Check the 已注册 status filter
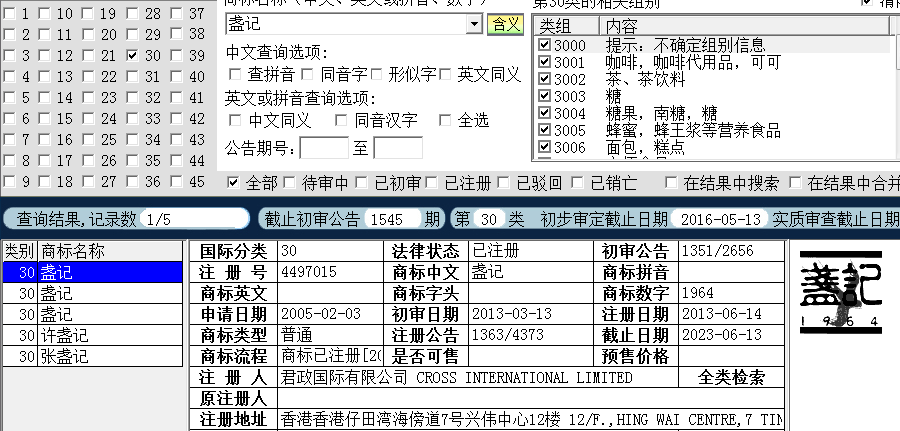900x431 pixels. coord(432,183)
